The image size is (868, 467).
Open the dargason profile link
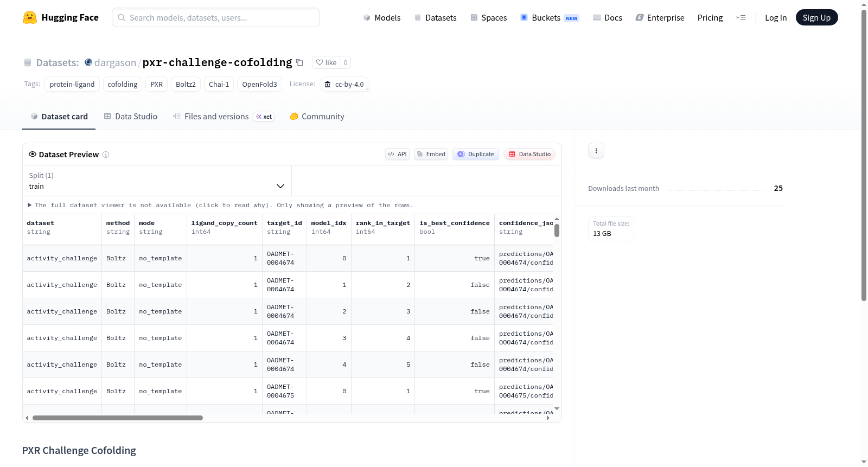(115, 62)
